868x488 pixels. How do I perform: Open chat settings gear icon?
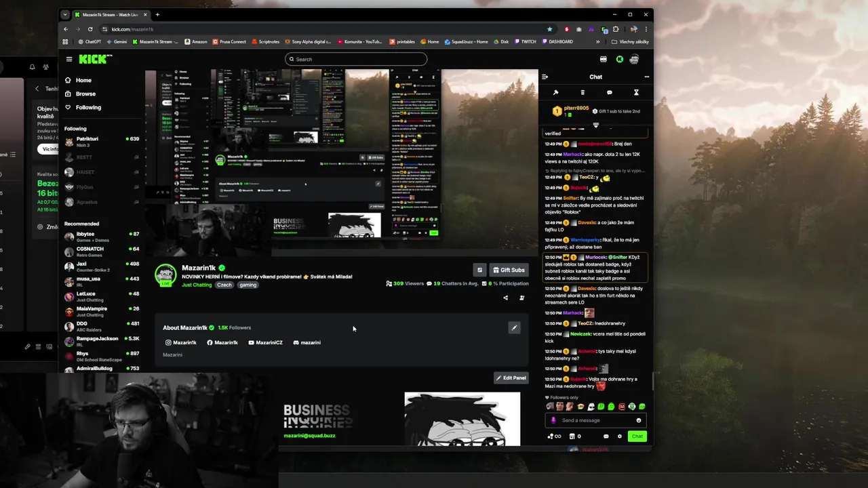point(619,436)
